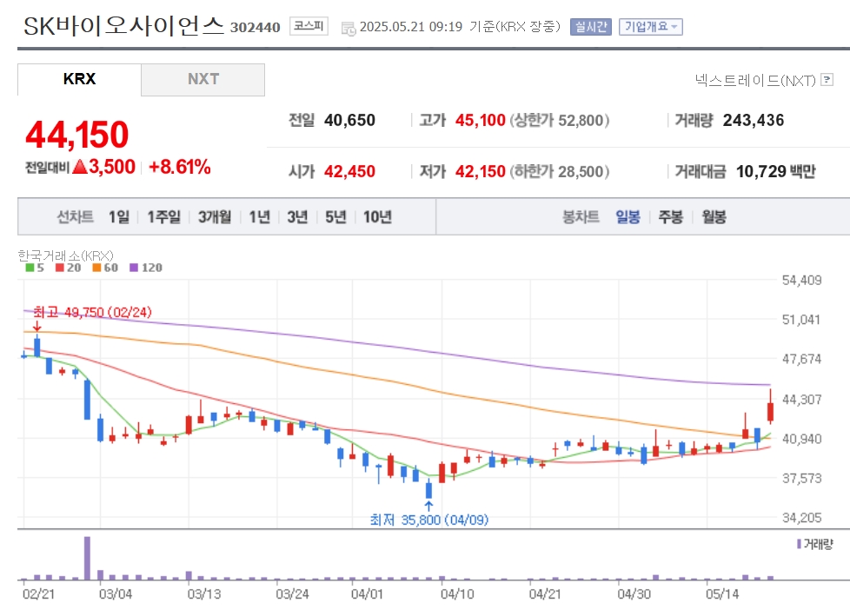
Task: Toggle the 실시간 real-time button
Action: coord(591,27)
